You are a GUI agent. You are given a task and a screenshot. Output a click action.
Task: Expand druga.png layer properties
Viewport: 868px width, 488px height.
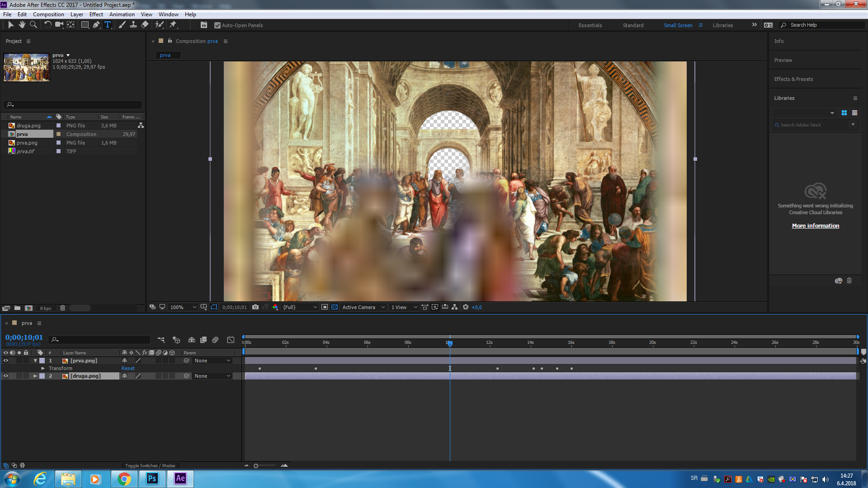[x=35, y=376]
